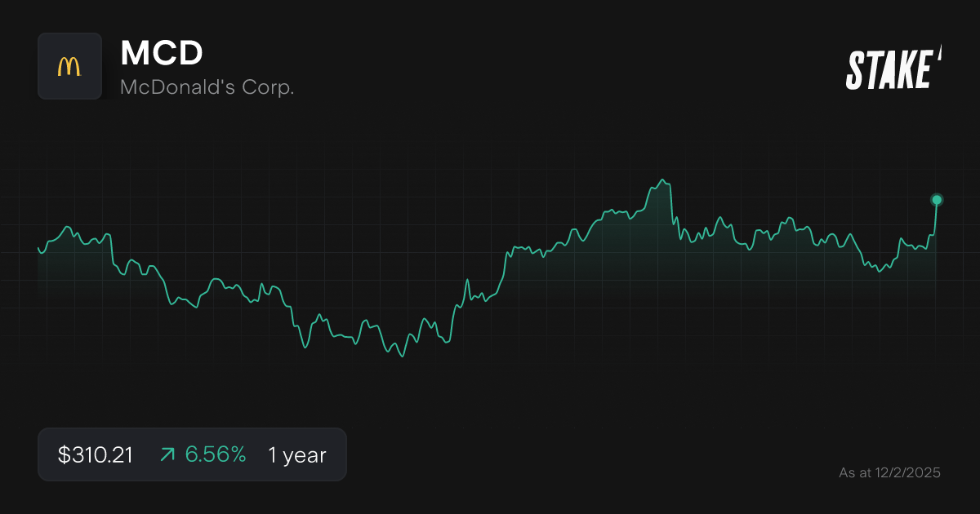The image size is (980, 514).
Task: Toggle the 1 year time range
Action: 296,454
